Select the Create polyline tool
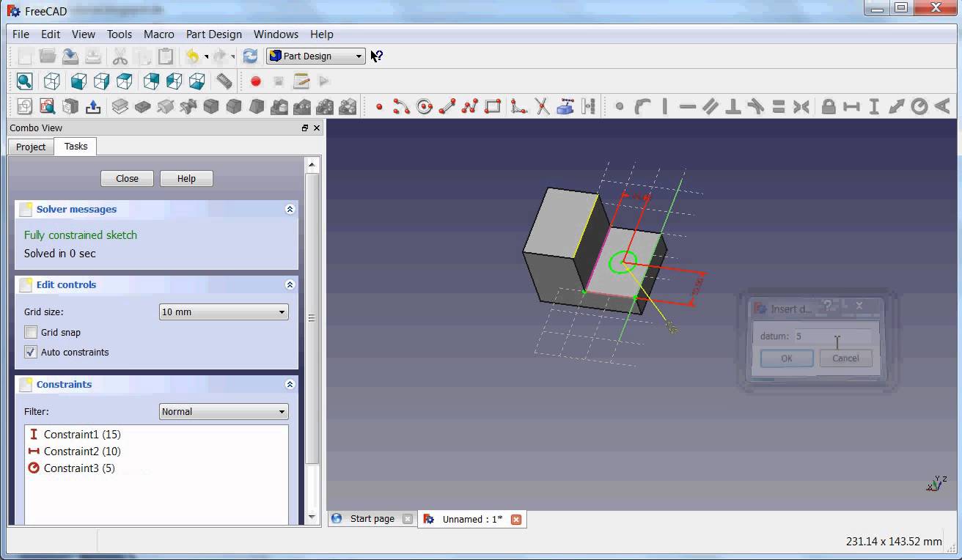 (x=469, y=106)
